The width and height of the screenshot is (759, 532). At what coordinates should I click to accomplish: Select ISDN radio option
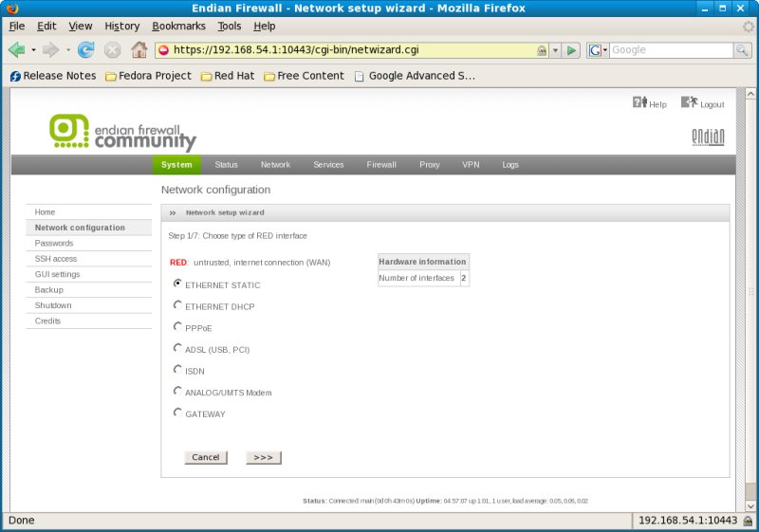(x=177, y=369)
